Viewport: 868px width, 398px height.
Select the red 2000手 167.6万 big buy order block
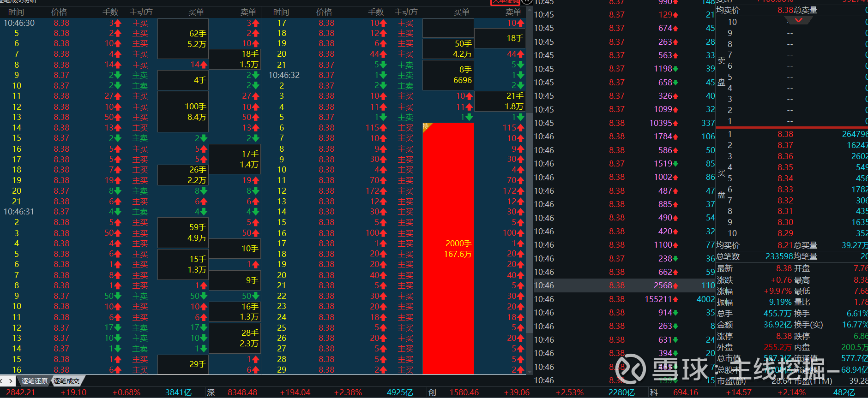448,249
